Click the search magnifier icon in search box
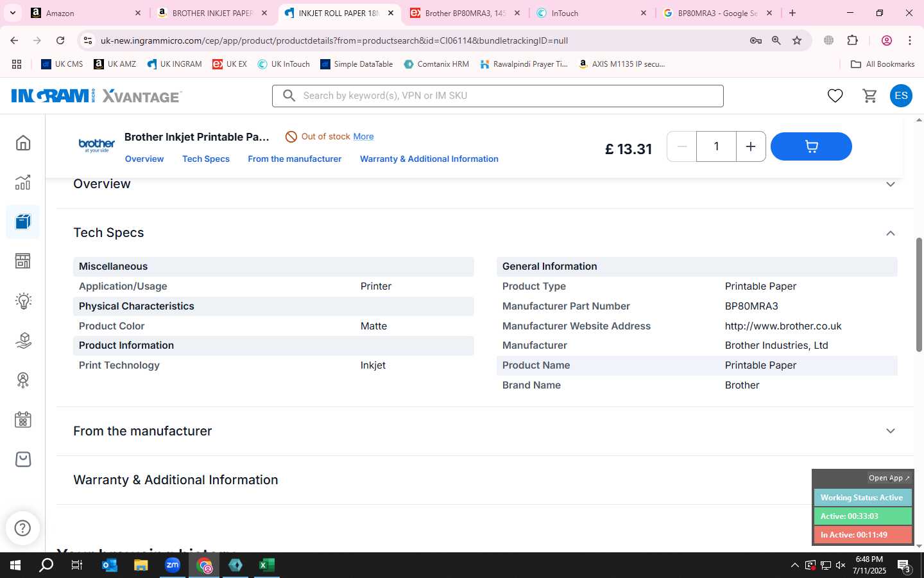Image resolution: width=924 pixels, height=578 pixels. click(289, 96)
